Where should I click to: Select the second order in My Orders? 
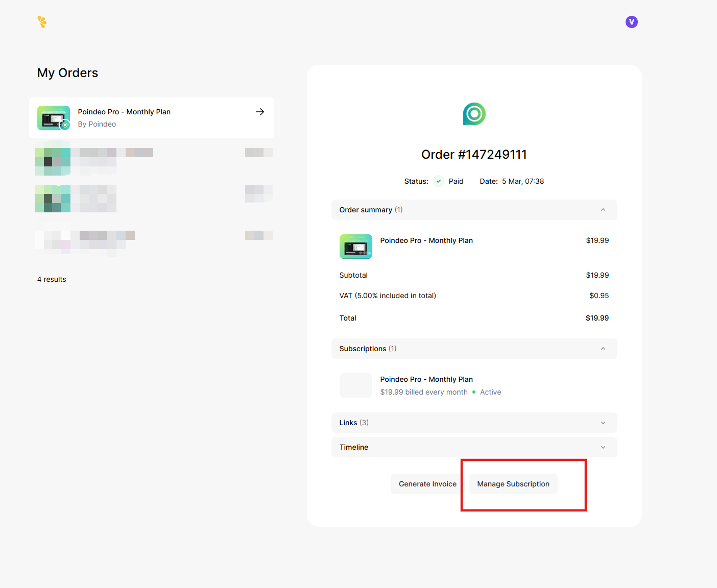[152, 158]
